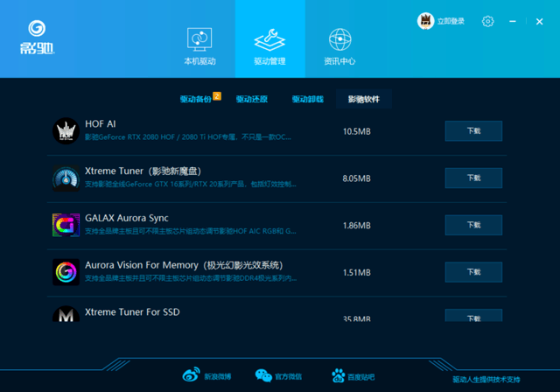Image resolution: width=560 pixels, height=392 pixels.
Task: Download Xtreme Tuner software
Action: pyautogui.click(x=473, y=178)
